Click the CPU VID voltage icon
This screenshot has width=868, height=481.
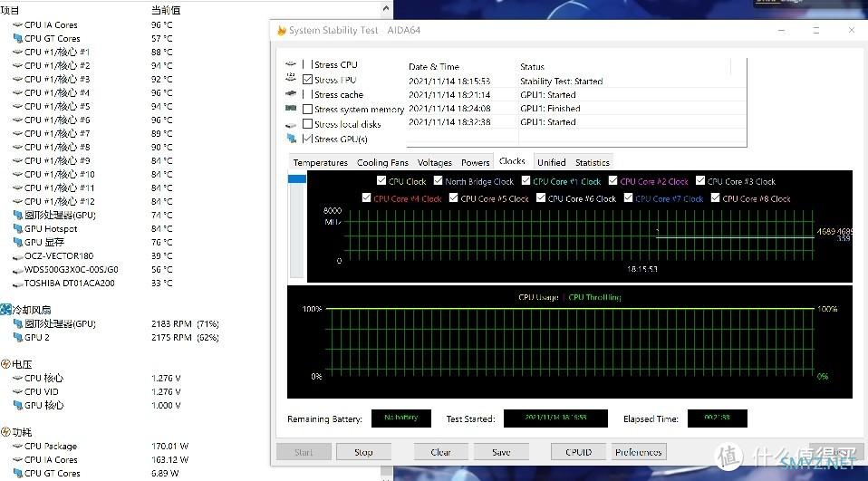(17, 392)
